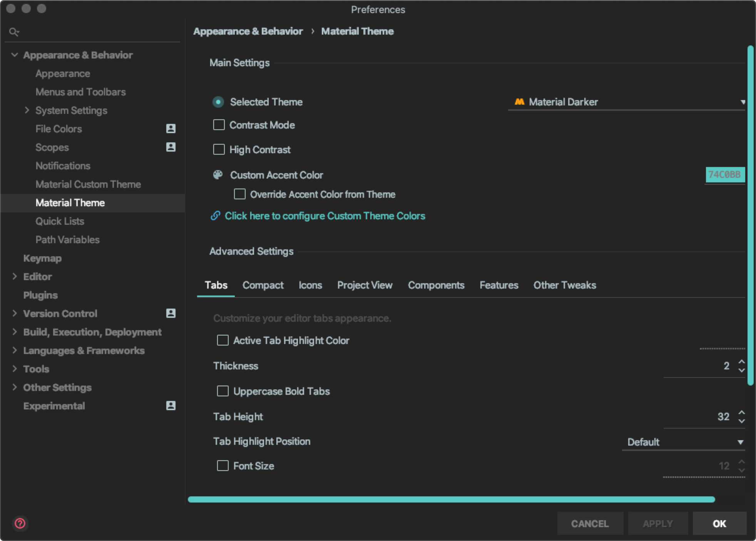Open the Tab Highlight Position dropdown

pos(684,442)
